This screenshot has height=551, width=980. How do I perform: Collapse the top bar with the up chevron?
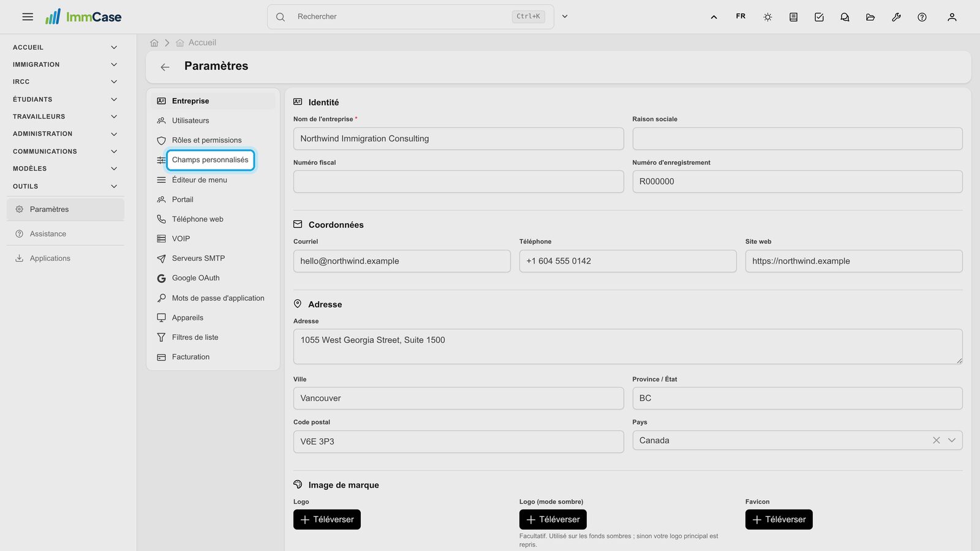coord(714,17)
